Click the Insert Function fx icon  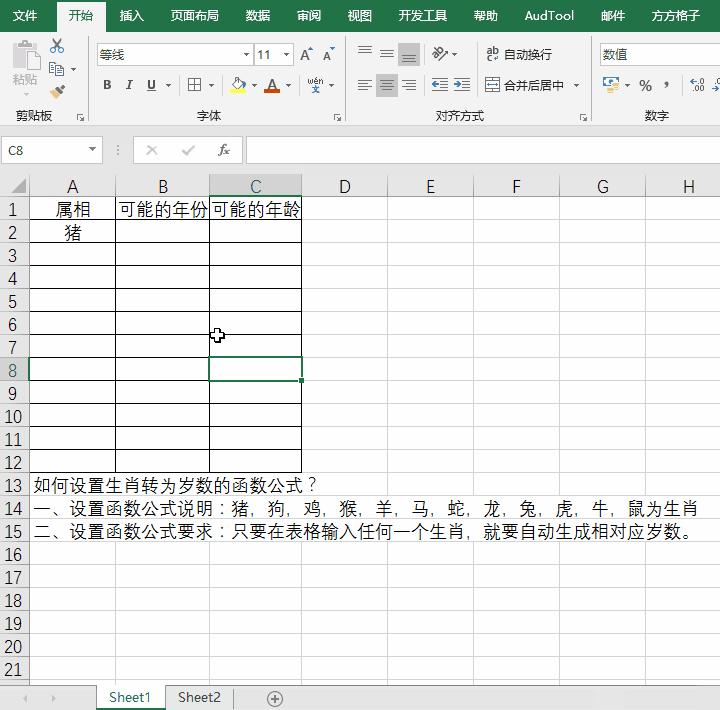[x=224, y=150]
